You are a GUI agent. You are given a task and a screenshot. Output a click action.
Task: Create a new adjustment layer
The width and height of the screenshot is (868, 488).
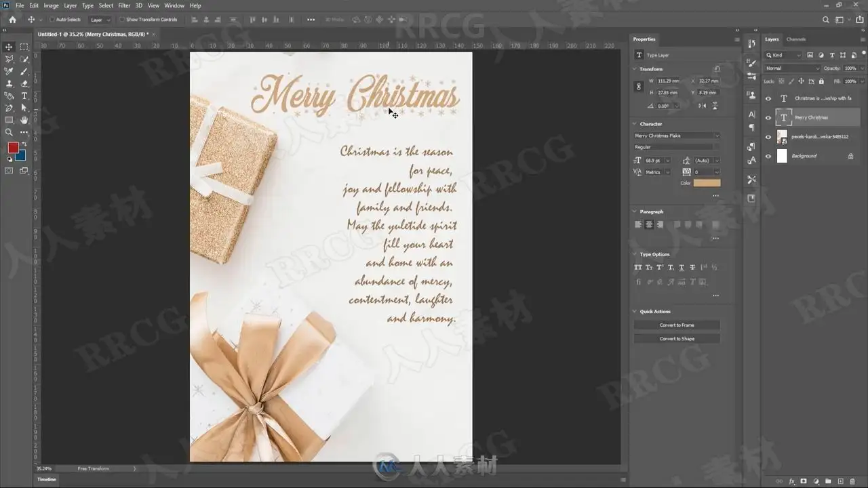pyautogui.click(x=816, y=481)
